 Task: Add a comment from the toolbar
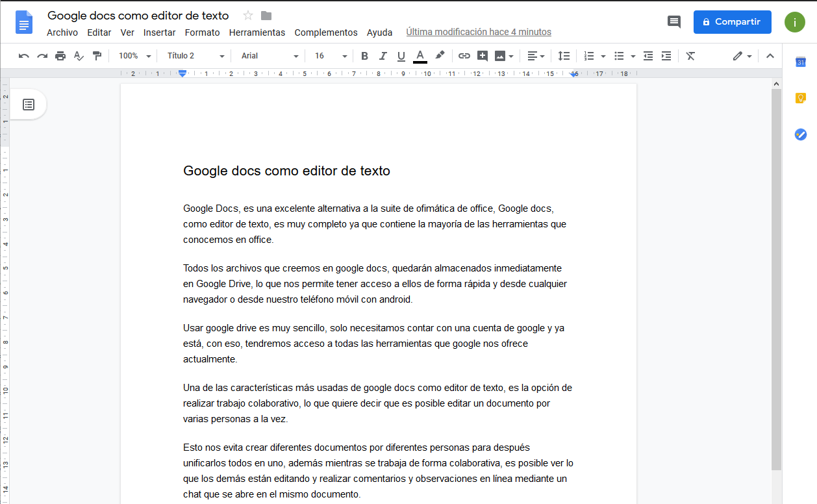coord(482,56)
